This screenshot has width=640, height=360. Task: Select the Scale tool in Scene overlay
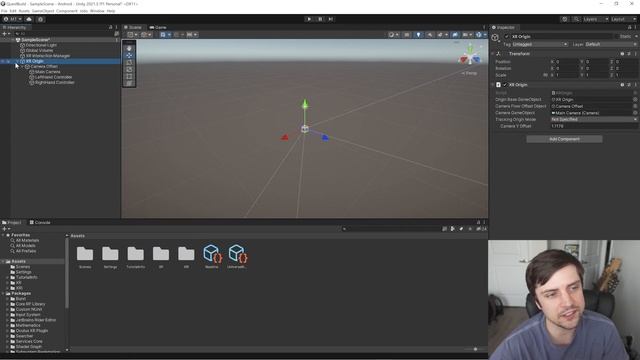click(x=129, y=69)
